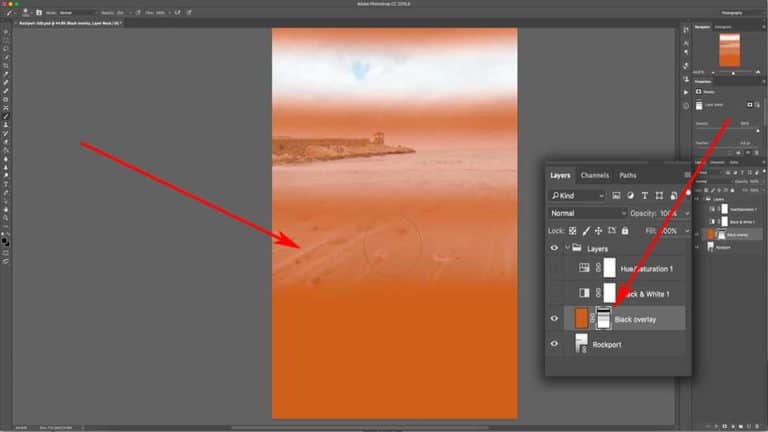Toggle visibility of the Layers group
The image size is (768, 432).
tap(554, 248)
